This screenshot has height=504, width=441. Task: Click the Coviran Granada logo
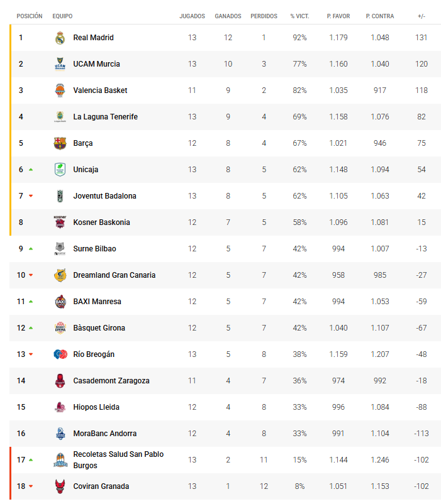60,486
